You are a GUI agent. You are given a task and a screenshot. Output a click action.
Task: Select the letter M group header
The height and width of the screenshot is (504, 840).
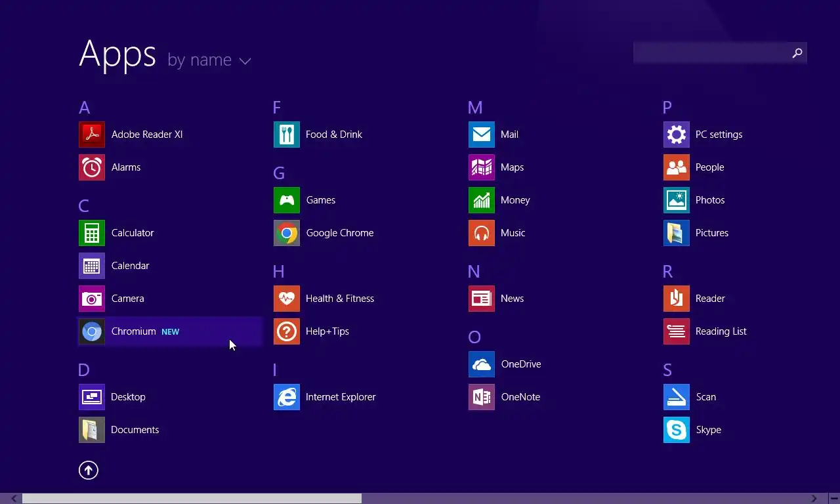475,108
